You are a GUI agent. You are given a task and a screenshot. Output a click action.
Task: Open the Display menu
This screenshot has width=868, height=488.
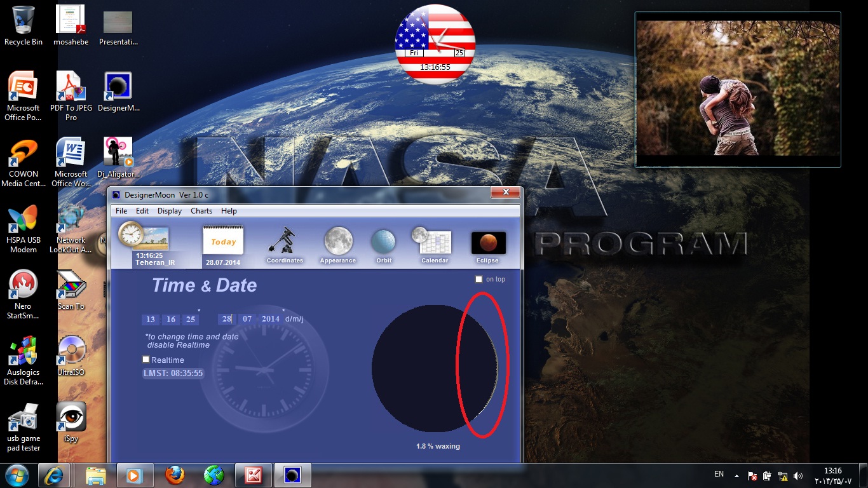(x=170, y=211)
